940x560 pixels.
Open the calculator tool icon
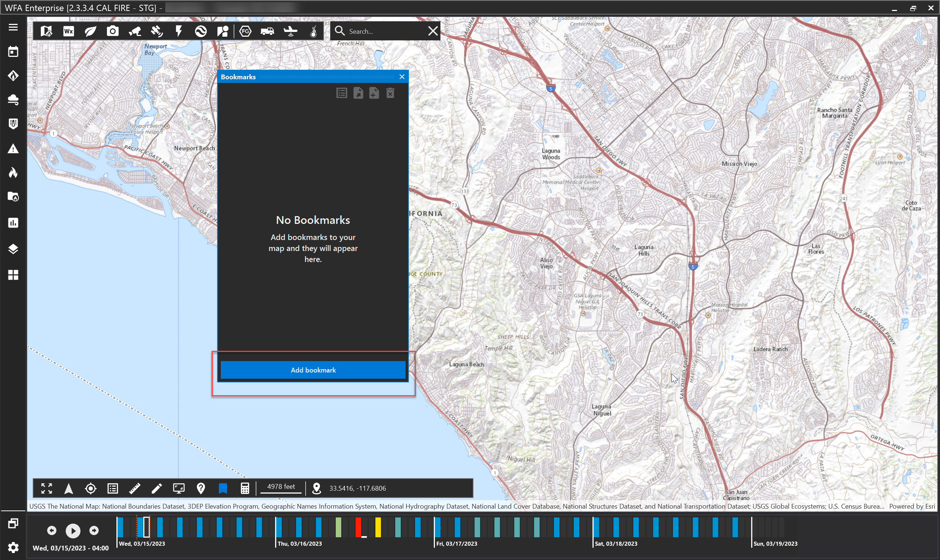click(245, 488)
